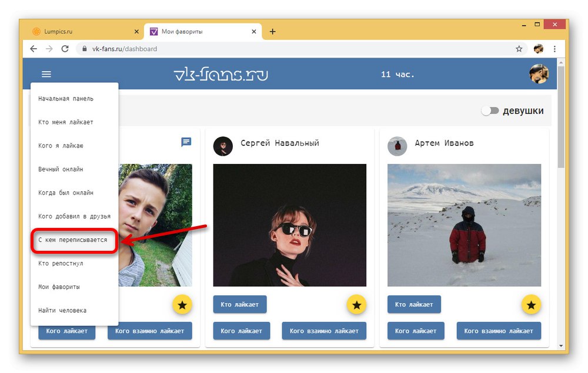This screenshot has height=373, width=588.
Task: Open Артем Иванов snow photo
Action: [465, 225]
